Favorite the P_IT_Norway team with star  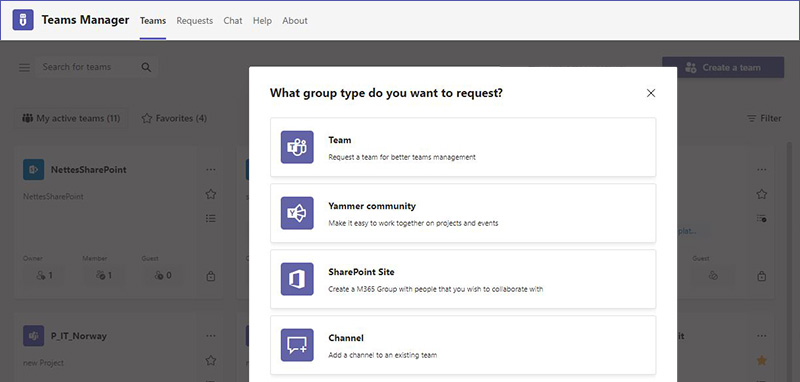coord(211,361)
